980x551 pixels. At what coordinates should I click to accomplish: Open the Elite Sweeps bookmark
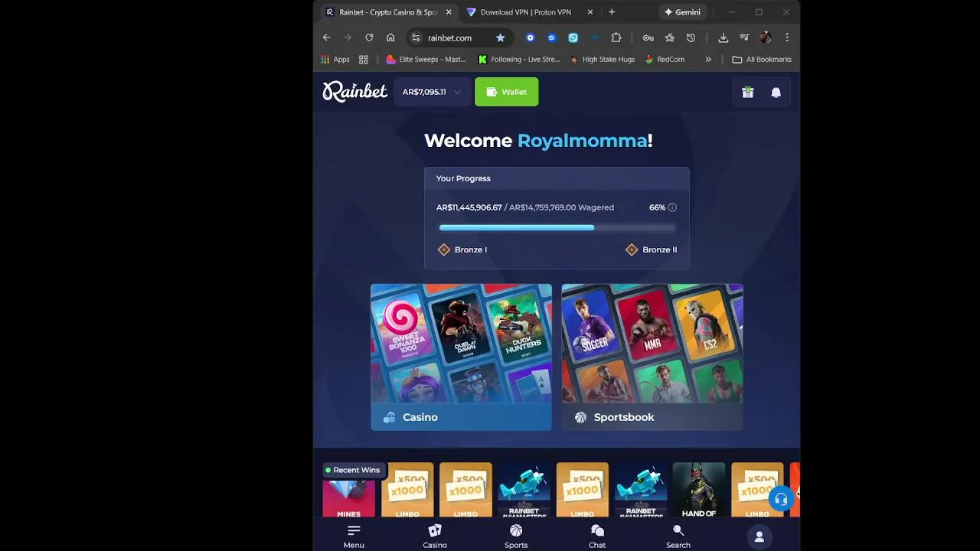point(426,60)
